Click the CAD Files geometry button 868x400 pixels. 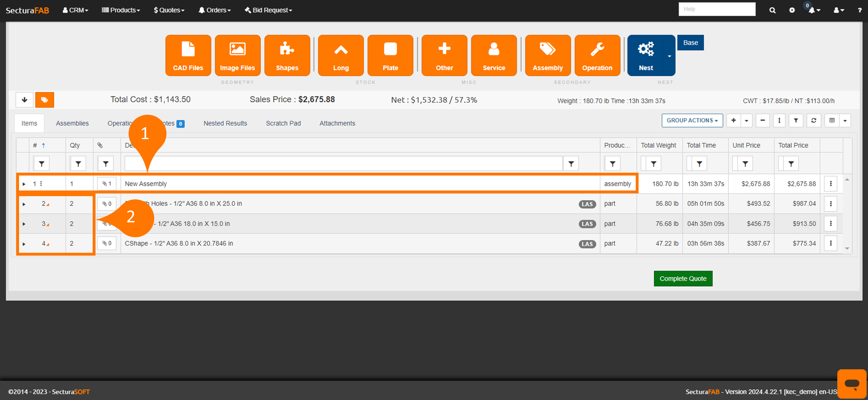tap(188, 55)
